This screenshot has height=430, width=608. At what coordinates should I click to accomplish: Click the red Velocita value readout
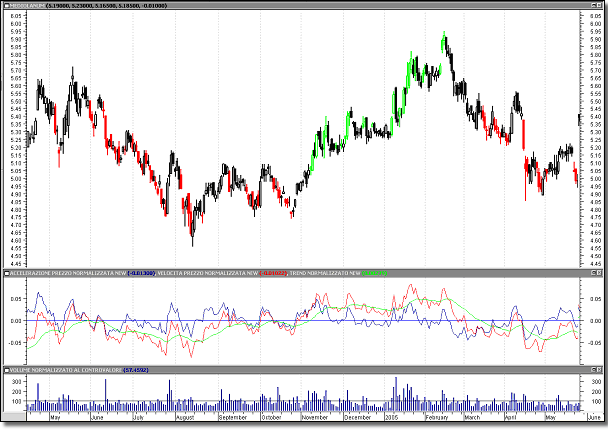(x=274, y=273)
